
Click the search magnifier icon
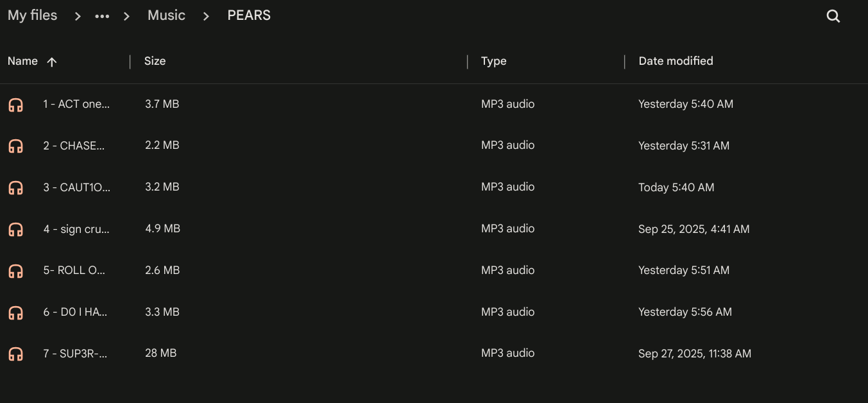click(x=833, y=17)
